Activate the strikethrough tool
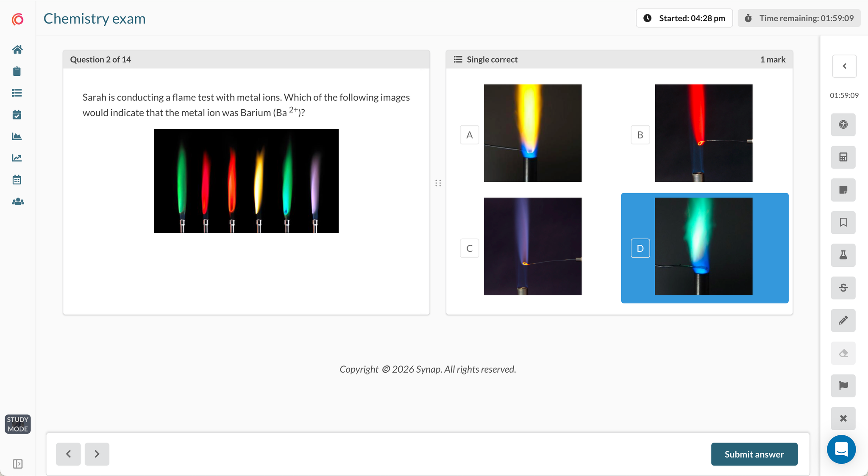The image size is (868, 476). coord(843,288)
